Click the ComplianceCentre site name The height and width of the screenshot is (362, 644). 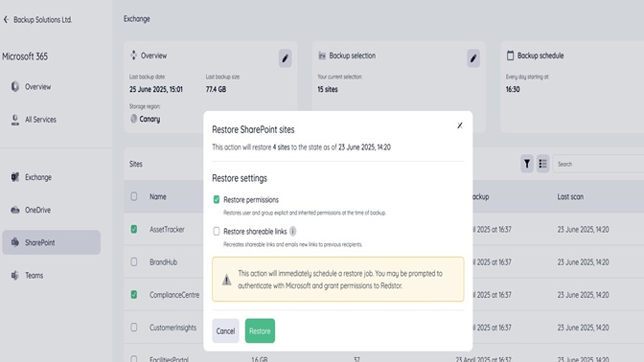pos(174,295)
